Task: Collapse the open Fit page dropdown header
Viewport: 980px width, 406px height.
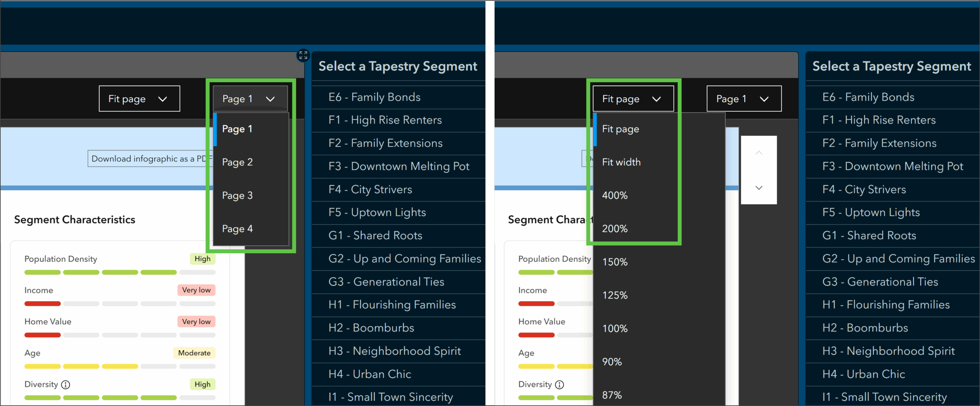Action: (633, 99)
